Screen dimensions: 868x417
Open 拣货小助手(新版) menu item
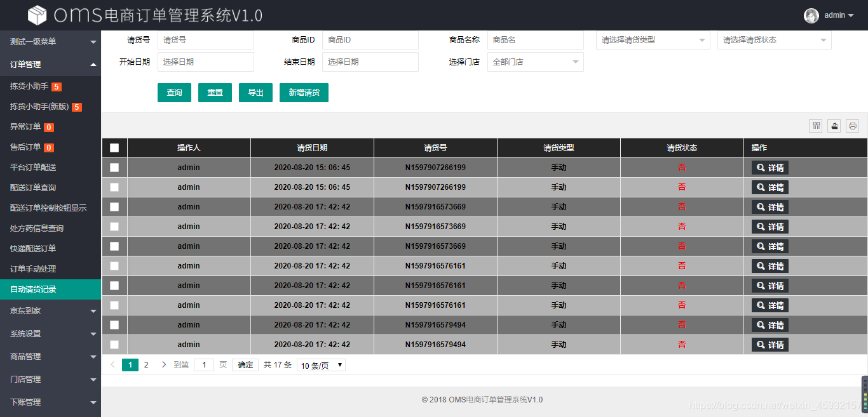click(x=50, y=107)
